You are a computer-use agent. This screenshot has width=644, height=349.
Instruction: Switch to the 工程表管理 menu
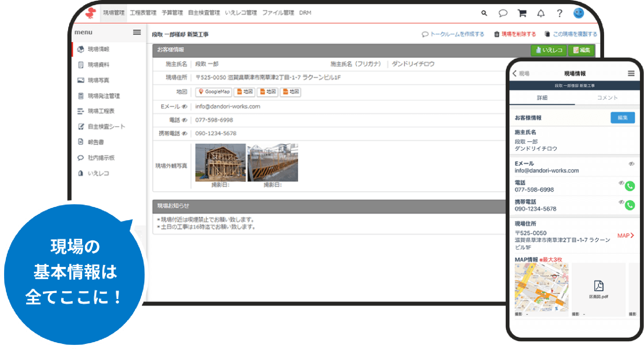[x=143, y=13]
